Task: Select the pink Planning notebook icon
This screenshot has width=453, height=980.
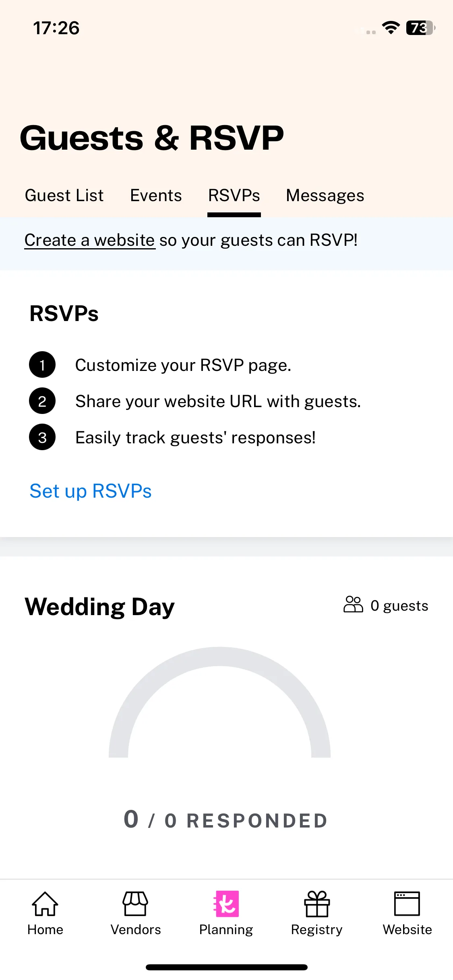Action: click(x=226, y=904)
